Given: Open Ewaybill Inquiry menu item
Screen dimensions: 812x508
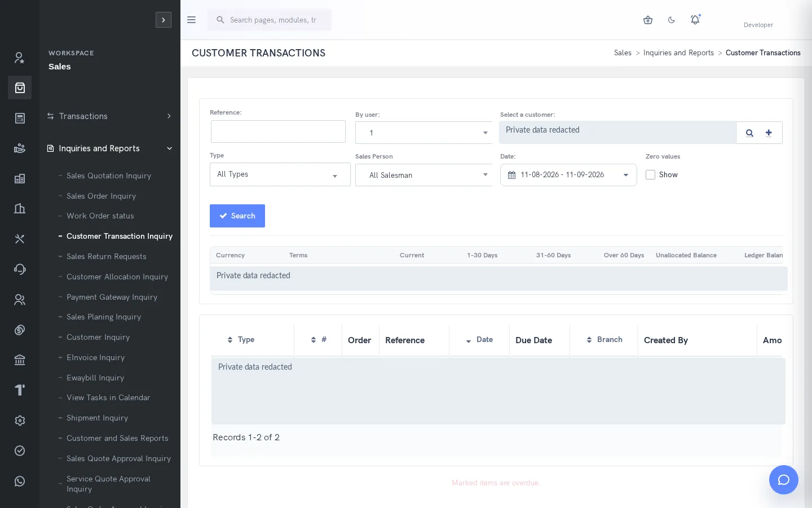Looking at the screenshot, I should 95,378.
